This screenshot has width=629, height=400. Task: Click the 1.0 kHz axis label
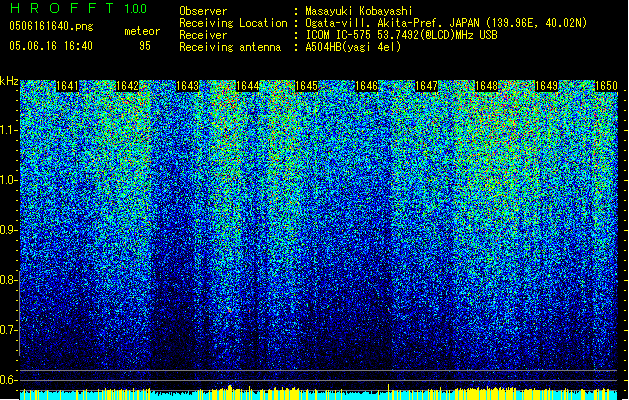click(x=8, y=180)
